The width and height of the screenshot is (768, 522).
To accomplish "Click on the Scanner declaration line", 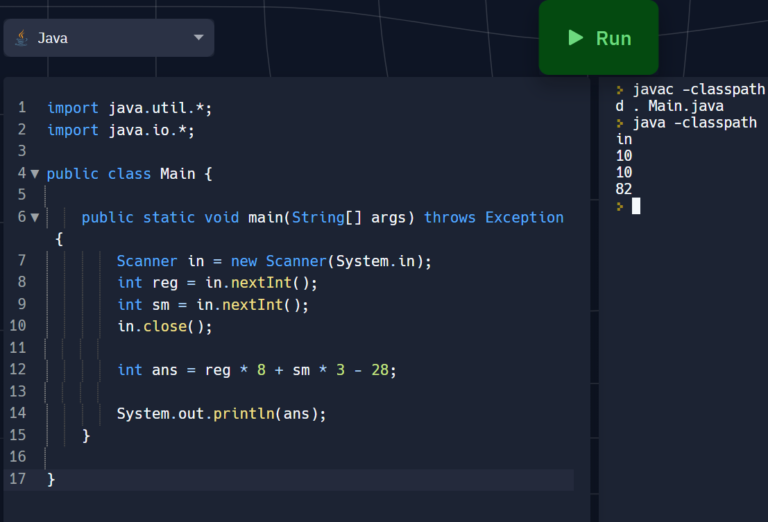I will [x=273, y=261].
